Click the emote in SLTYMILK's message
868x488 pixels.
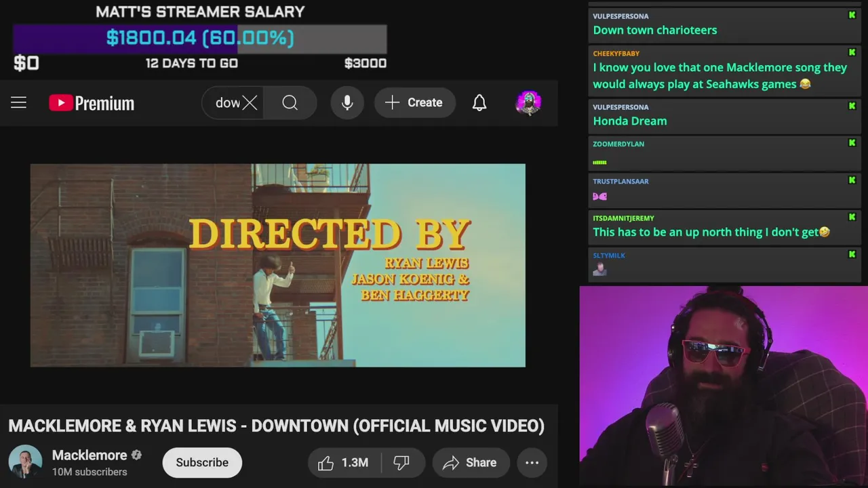(x=599, y=269)
